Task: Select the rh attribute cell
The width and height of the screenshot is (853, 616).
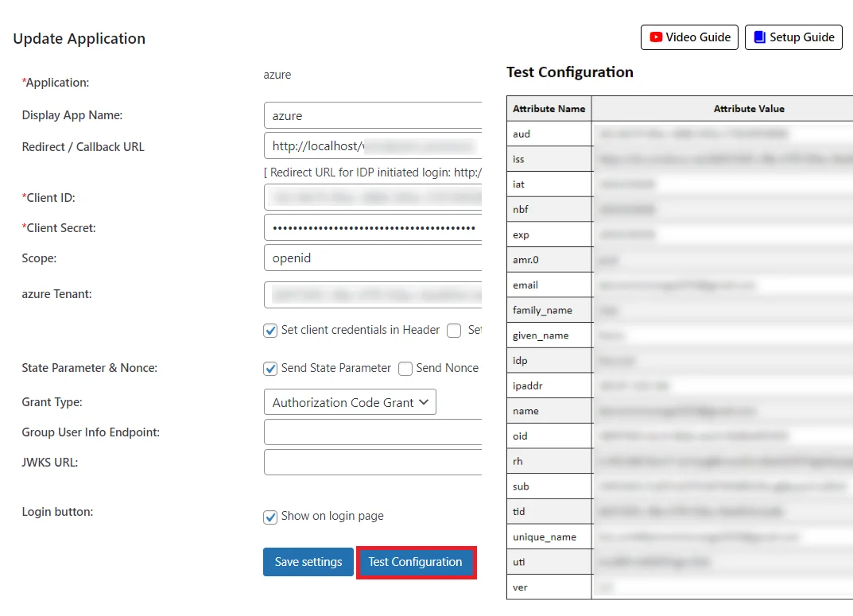Action: click(549, 461)
